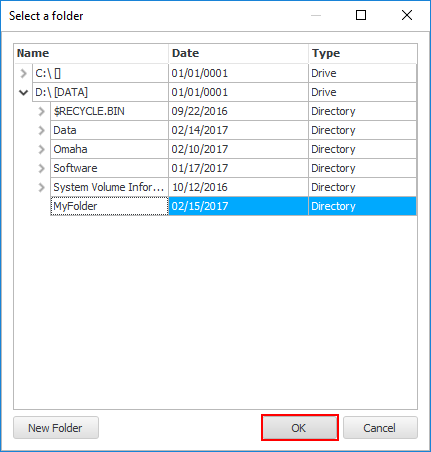
Task: Collapse the D:\ [DATA] drive
Action: tap(23, 92)
